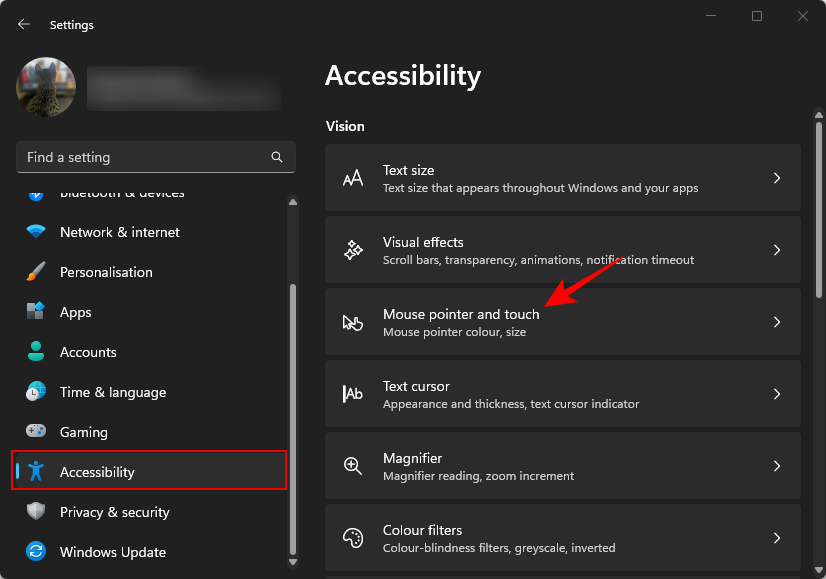Click the Privacy & security shield icon
826x579 pixels.
point(36,511)
